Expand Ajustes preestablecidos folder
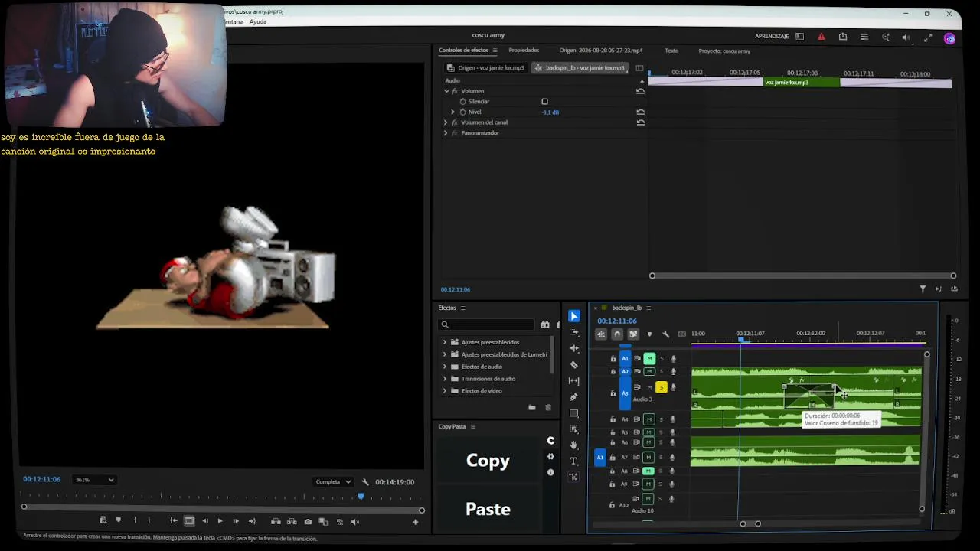 tap(445, 342)
